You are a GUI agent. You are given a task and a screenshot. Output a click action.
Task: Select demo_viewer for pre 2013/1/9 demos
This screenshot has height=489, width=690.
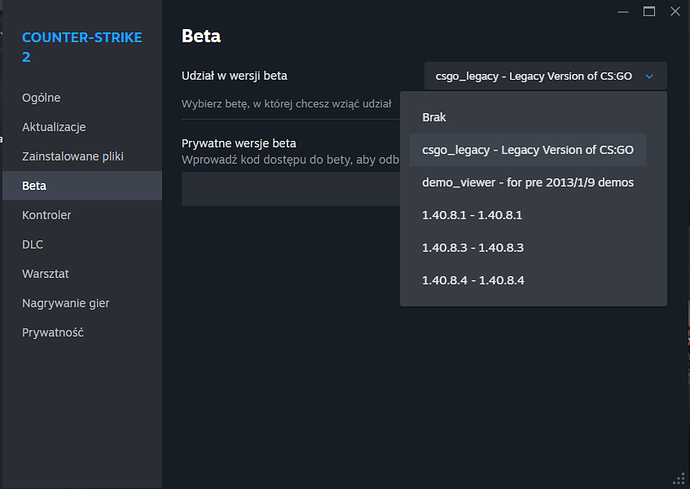528,183
